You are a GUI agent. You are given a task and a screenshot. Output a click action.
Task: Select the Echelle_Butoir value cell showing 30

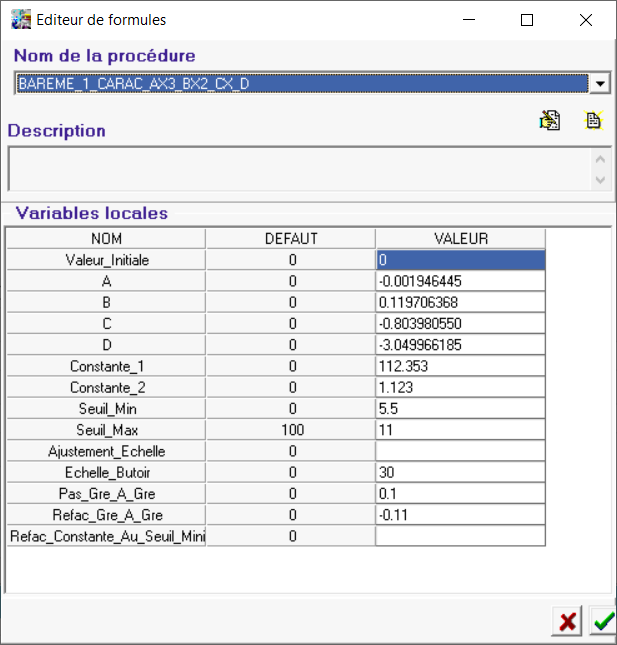pos(460,472)
